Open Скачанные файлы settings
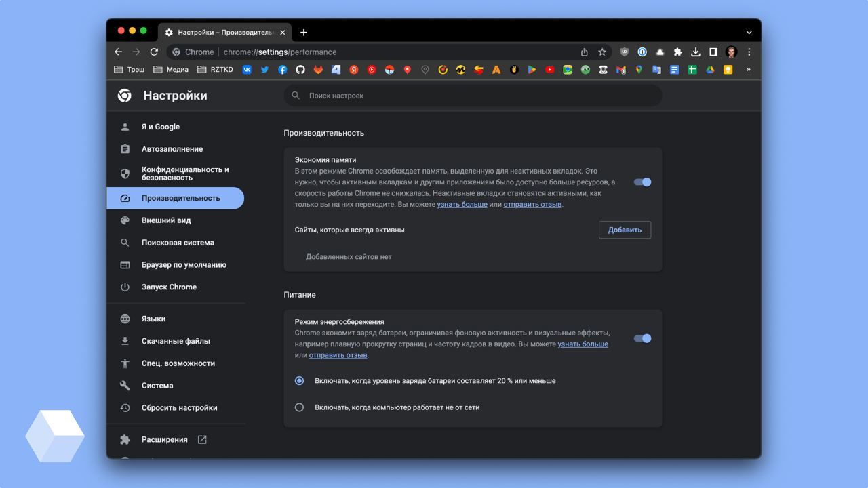868x488 pixels. tap(175, 341)
